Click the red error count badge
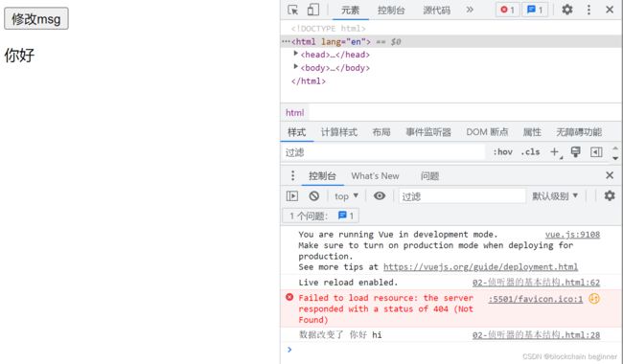The height and width of the screenshot is (364, 623). point(507,10)
